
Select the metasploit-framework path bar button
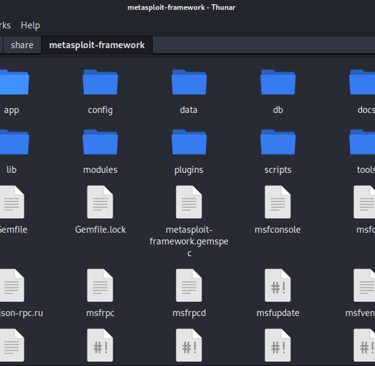[97, 45]
